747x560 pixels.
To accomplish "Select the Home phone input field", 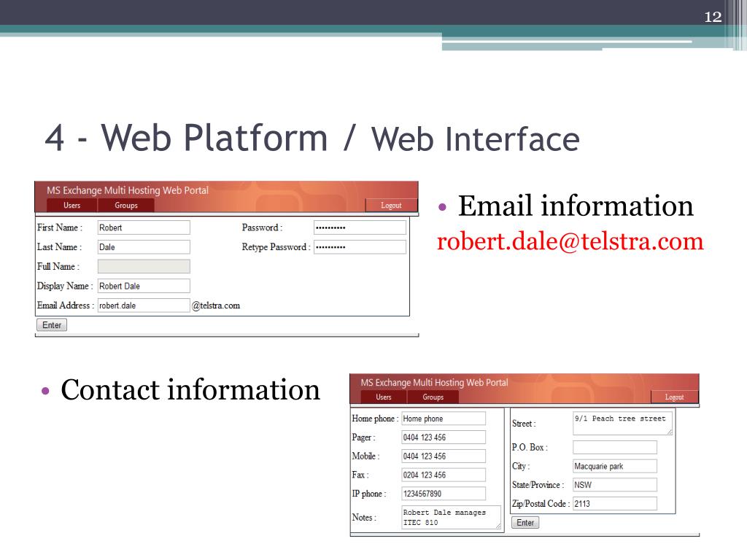I will pyautogui.click(x=444, y=419).
